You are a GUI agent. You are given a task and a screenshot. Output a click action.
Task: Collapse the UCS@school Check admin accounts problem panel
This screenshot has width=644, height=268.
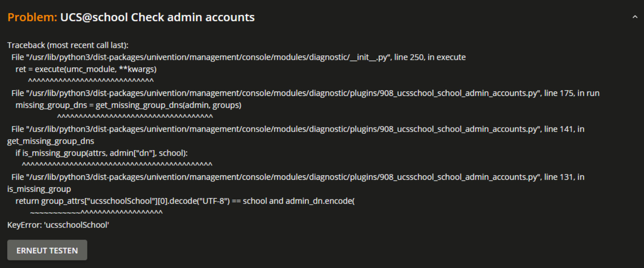pyautogui.click(x=635, y=17)
